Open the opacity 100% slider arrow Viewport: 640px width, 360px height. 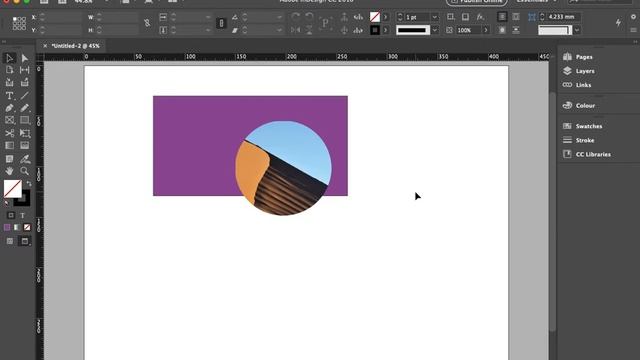point(486,30)
